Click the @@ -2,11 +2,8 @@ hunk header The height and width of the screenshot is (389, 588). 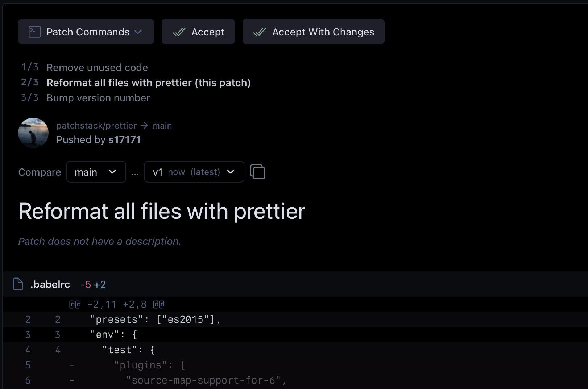[117, 304]
